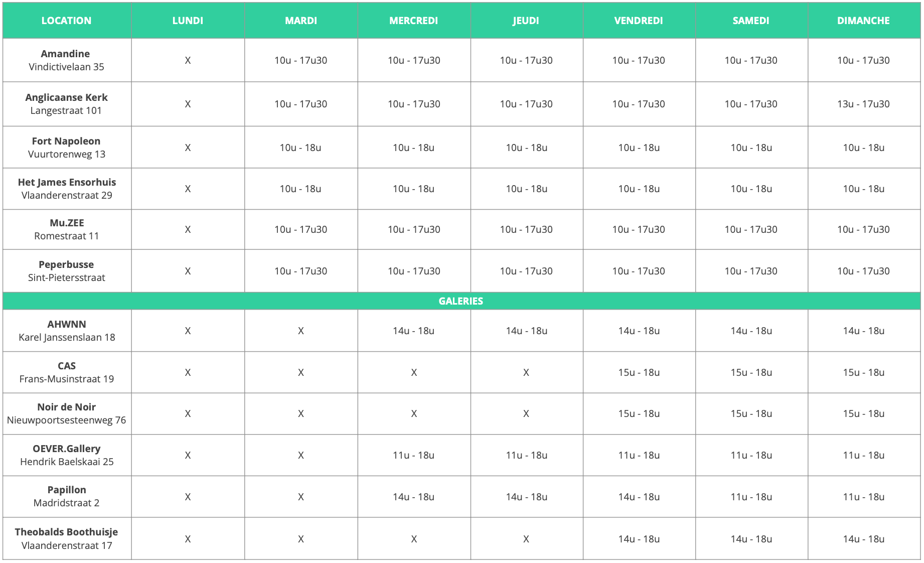Select Theobalds Boothuisje Sunday 14u - 18u cell
This screenshot has height=563, width=924.
point(864,539)
